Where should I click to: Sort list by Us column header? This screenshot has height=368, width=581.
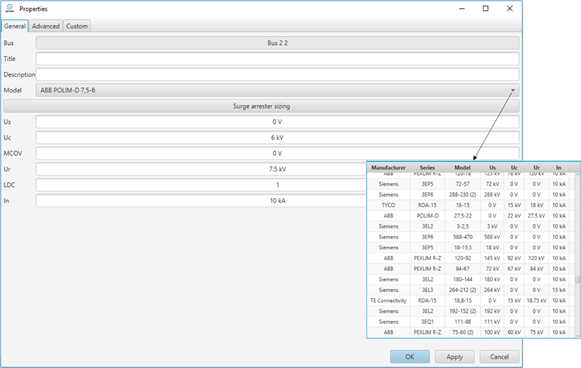492,168
